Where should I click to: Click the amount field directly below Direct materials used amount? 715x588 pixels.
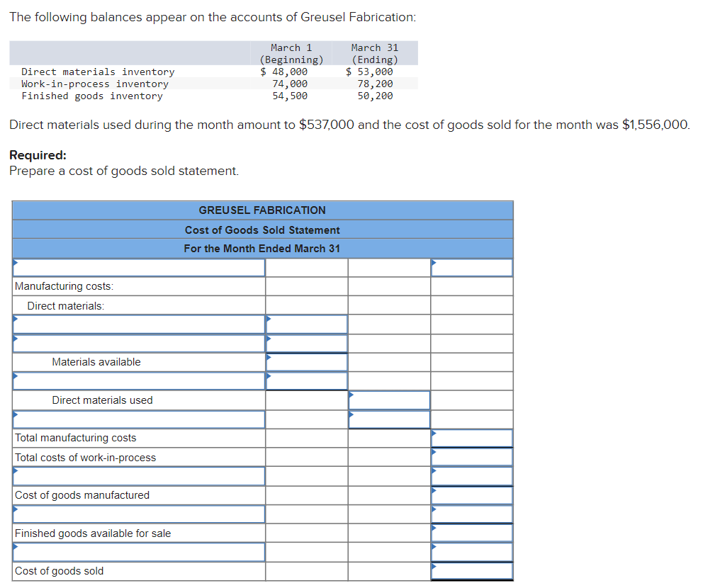[x=389, y=419]
